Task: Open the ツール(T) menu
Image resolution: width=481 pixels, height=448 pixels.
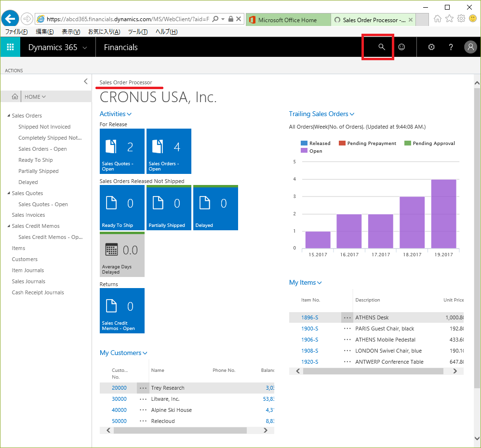Action: coord(138,32)
